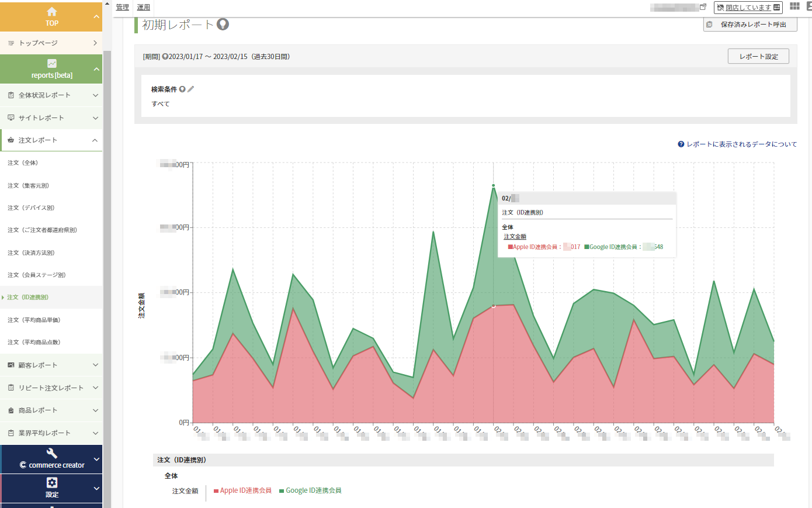Open 注文（全体）report
The image size is (812, 508).
23,163
